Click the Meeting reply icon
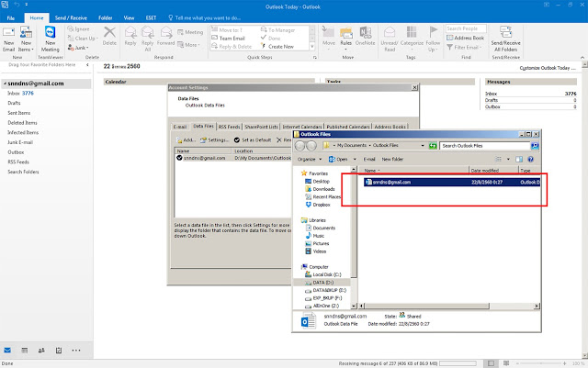 pos(190,32)
